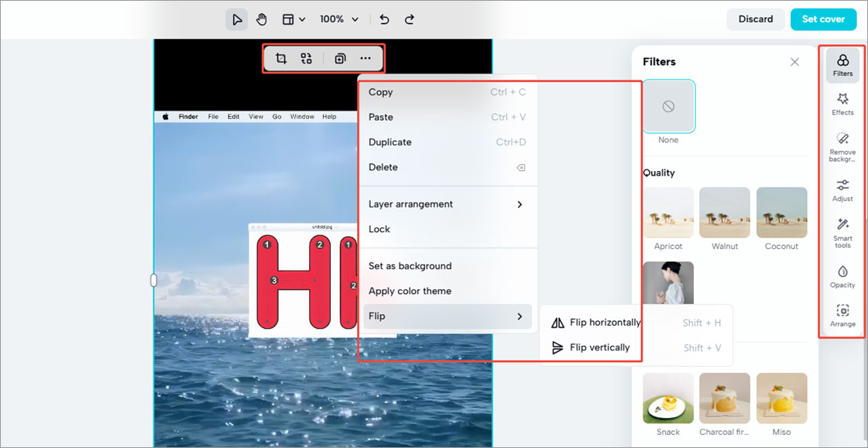This screenshot has height=448, width=868.
Task: Click the Discard button
Action: pos(755,19)
